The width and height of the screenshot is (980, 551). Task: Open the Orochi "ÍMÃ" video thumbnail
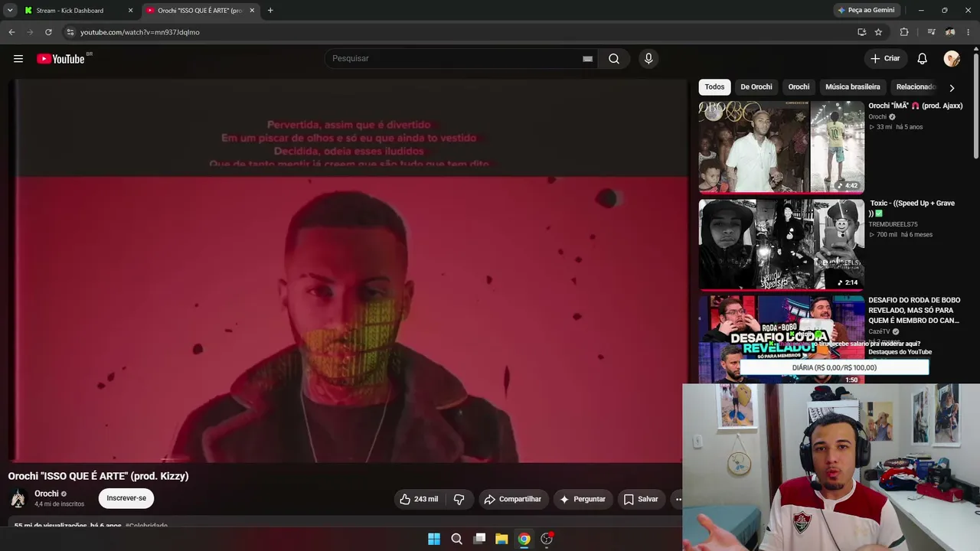tap(782, 147)
